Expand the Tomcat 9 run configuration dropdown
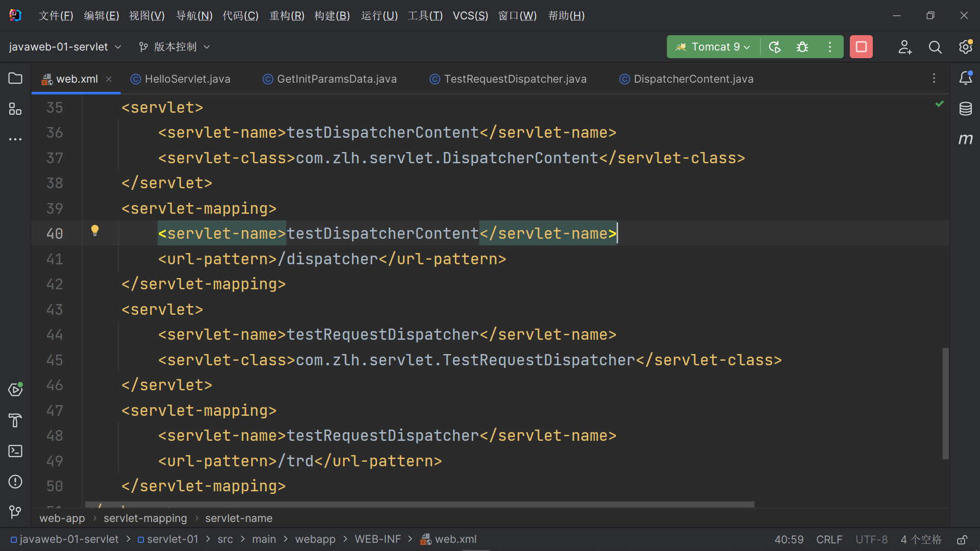 tap(746, 47)
